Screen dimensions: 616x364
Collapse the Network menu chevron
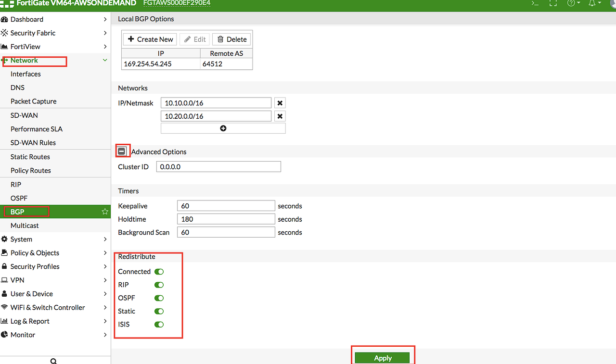pyautogui.click(x=105, y=60)
